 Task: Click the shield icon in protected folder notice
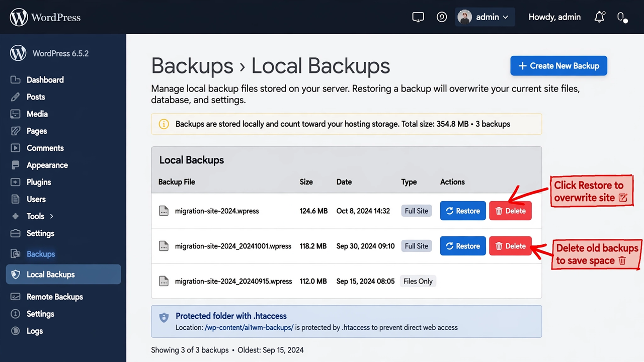coord(164,318)
